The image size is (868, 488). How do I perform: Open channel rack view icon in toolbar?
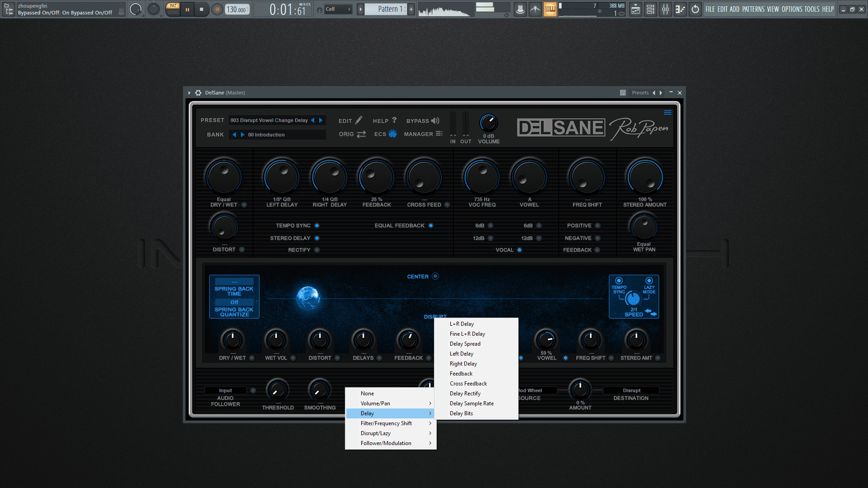click(651, 9)
